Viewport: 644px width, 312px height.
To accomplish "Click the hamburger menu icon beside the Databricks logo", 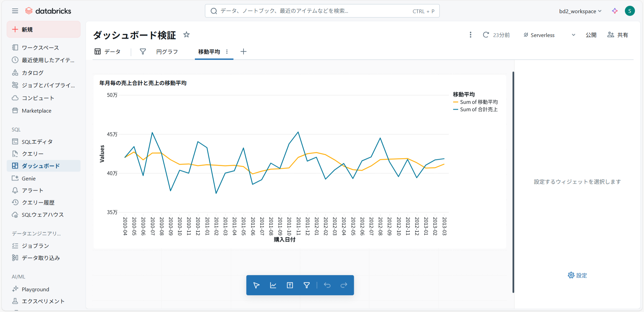I will (15, 11).
